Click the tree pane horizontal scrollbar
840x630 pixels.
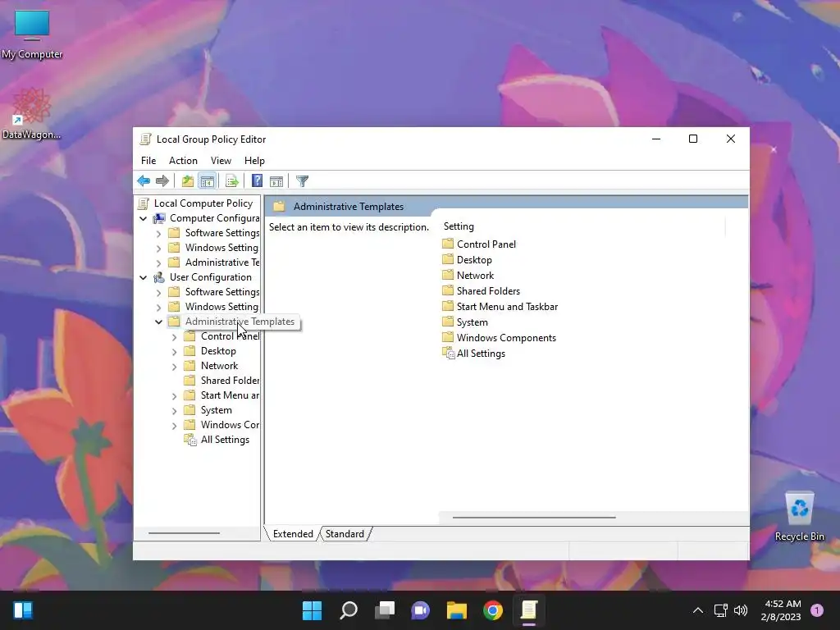point(184,533)
